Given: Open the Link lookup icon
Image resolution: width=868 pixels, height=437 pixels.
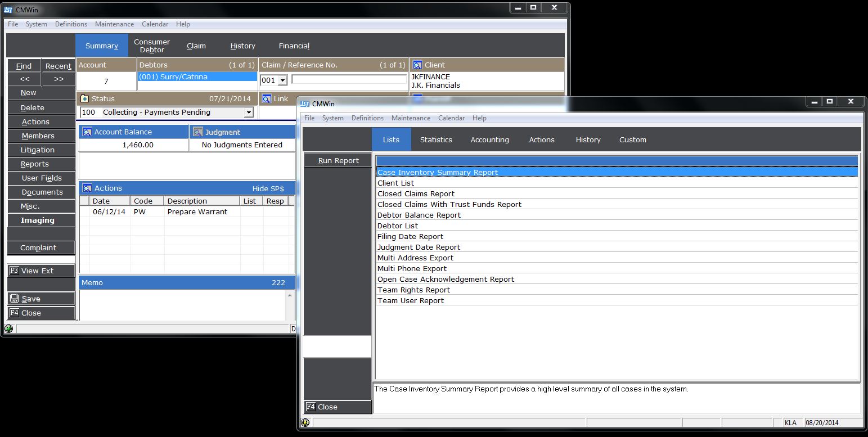Looking at the screenshot, I should coord(267,98).
